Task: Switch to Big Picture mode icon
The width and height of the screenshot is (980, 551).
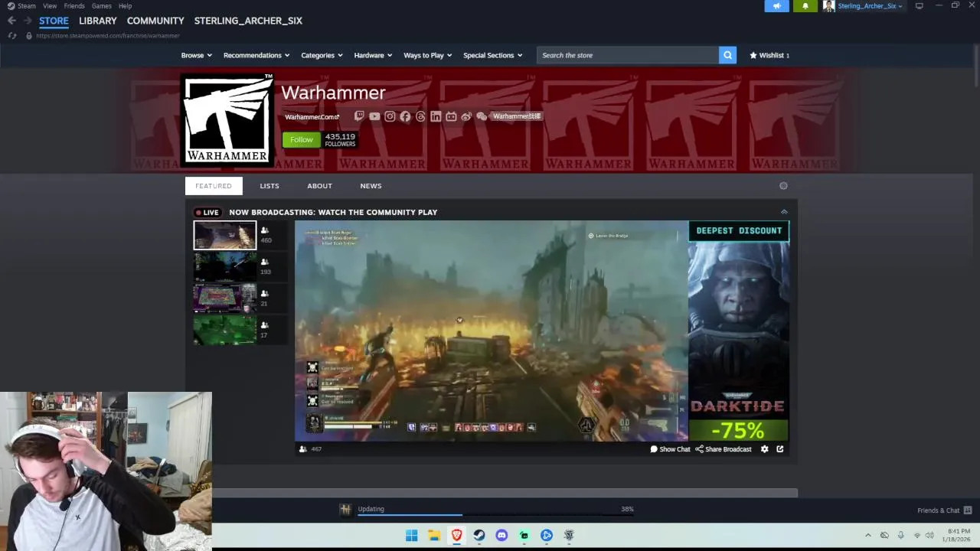Action: [x=919, y=6]
